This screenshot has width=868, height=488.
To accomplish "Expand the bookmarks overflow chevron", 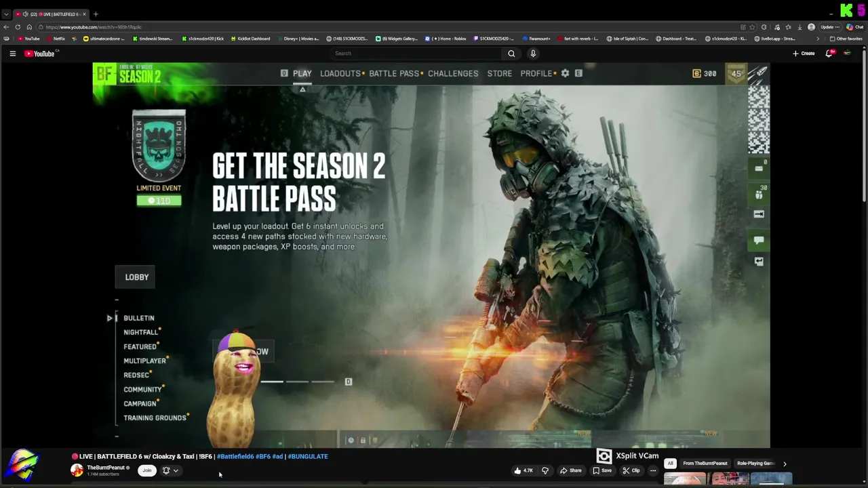I will (818, 39).
